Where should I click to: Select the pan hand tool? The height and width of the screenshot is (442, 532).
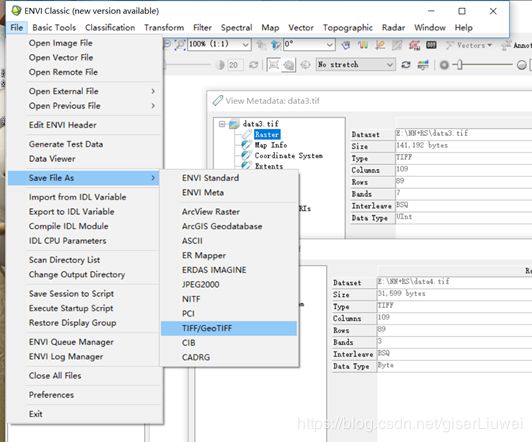coord(346,45)
